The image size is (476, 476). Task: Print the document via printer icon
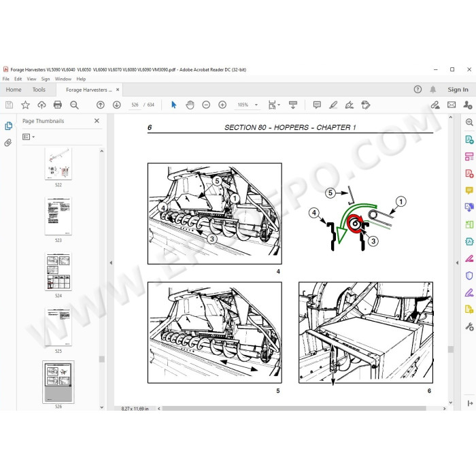[58, 105]
